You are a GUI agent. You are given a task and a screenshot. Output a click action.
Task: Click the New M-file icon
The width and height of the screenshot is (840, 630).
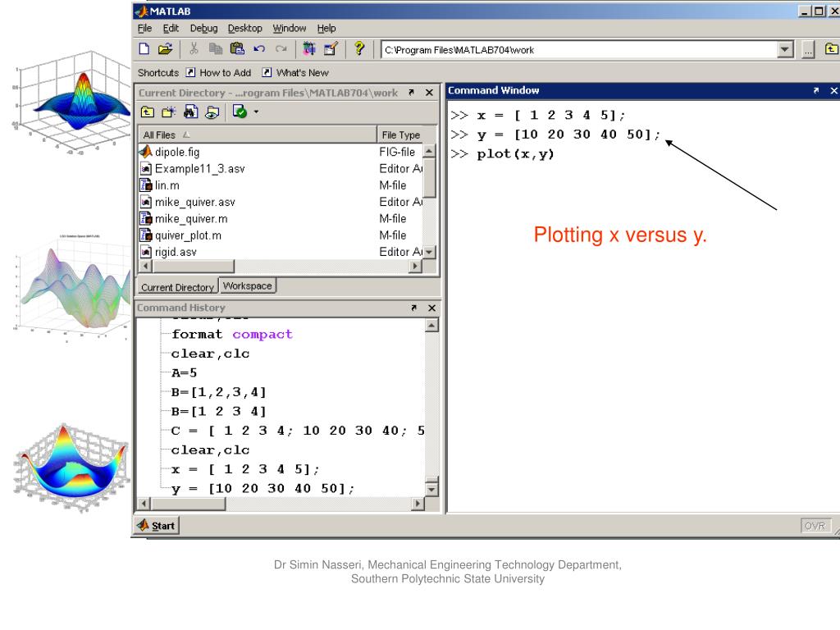click(x=144, y=49)
